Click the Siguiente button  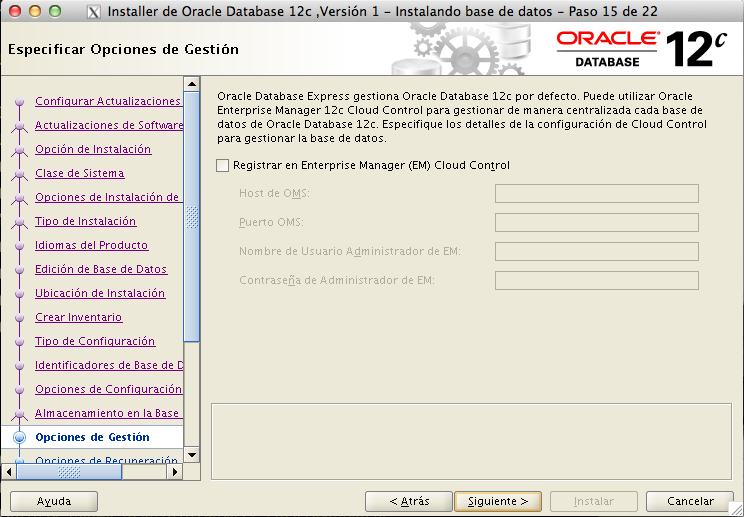(x=498, y=501)
